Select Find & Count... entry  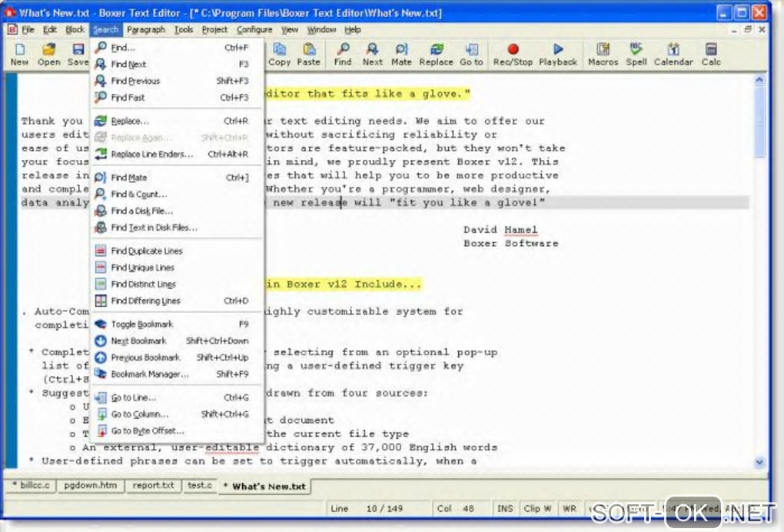(x=178, y=194)
